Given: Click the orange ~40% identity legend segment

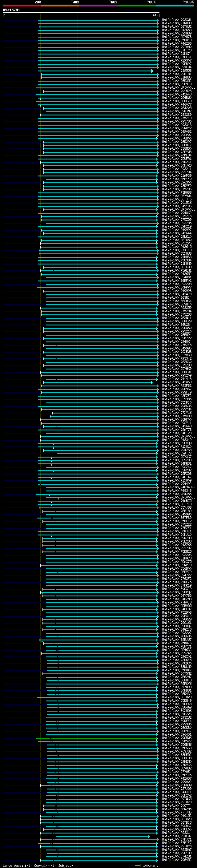Looking at the screenshot, I should tap(60, 6).
